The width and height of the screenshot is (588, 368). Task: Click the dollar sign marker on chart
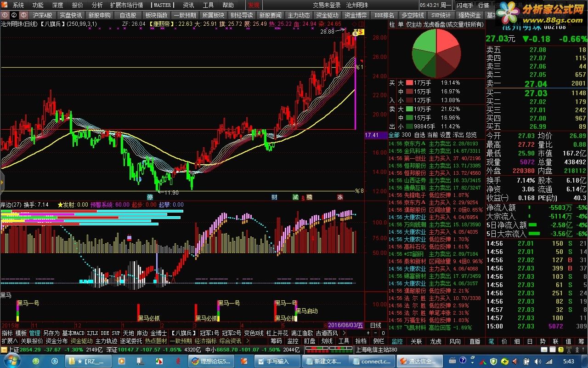pos(362,32)
